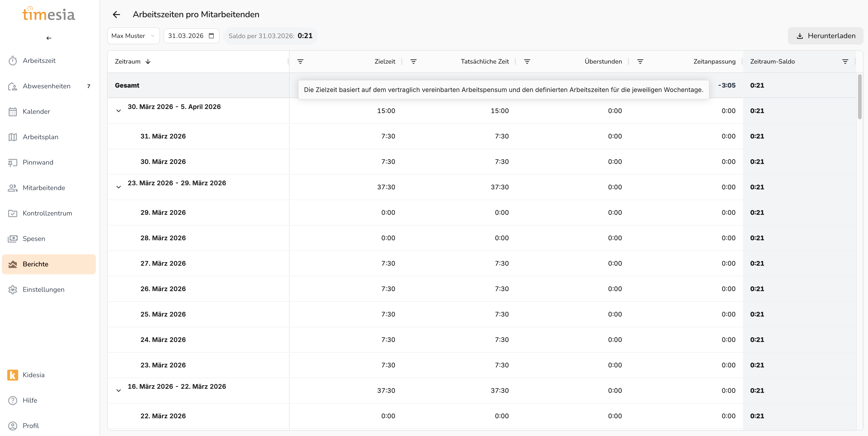868x436 pixels.
Task: Open the Tatsächliche Zeit column filter icon
Action: [x=414, y=61]
